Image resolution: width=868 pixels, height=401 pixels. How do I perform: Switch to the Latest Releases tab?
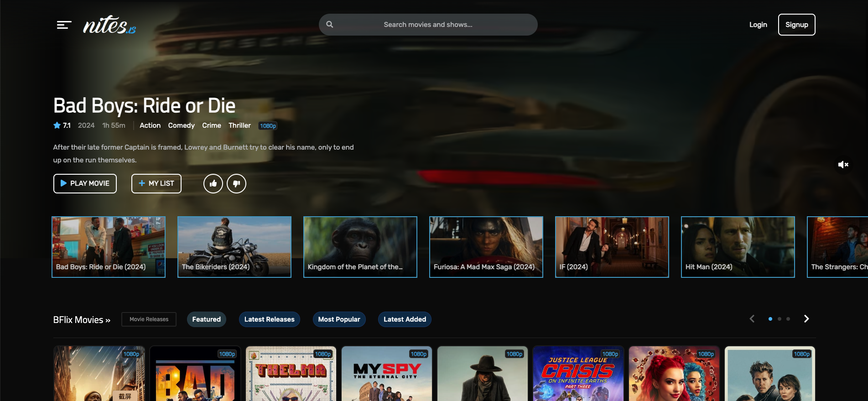point(269,319)
